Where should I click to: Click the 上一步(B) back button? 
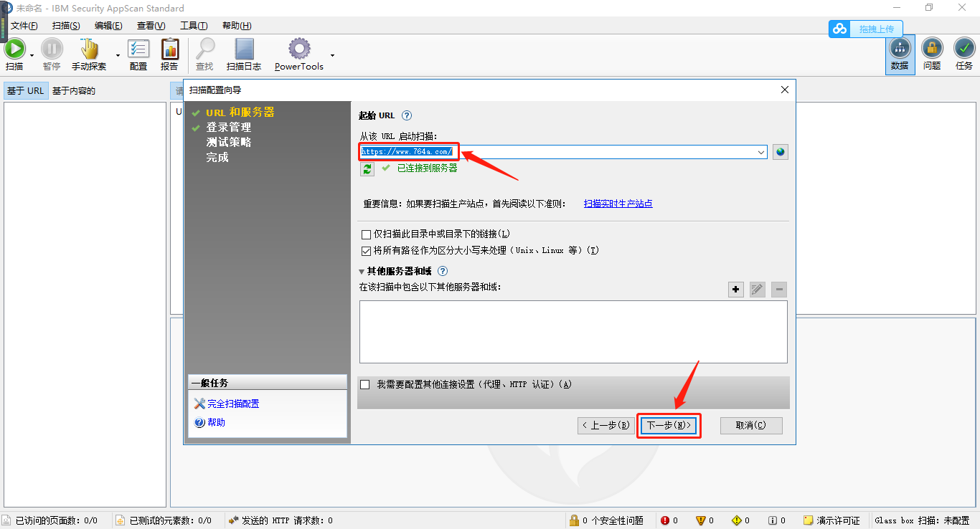click(606, 426)
